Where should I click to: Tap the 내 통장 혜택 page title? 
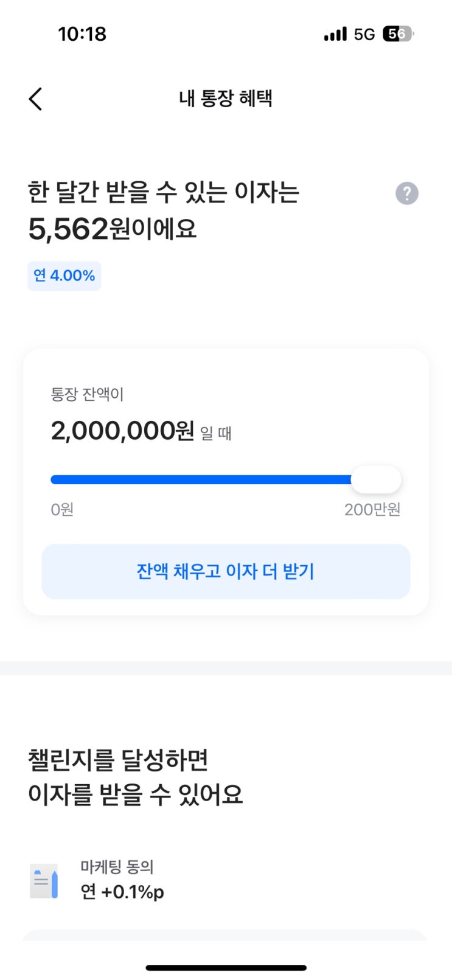click(226, 99)
